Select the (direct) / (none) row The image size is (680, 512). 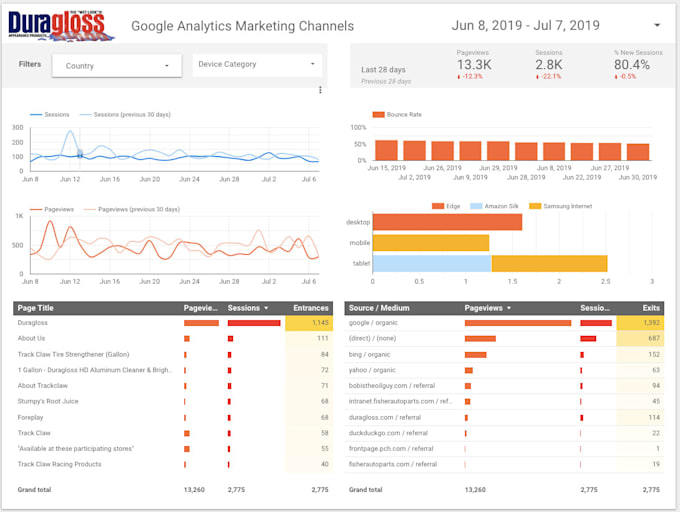[x=504, y=339]
